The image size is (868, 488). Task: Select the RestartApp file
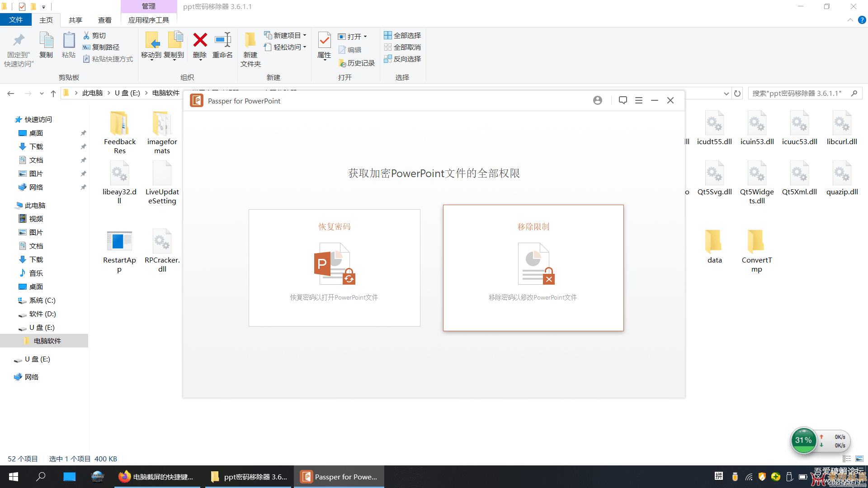coord(119,252)
